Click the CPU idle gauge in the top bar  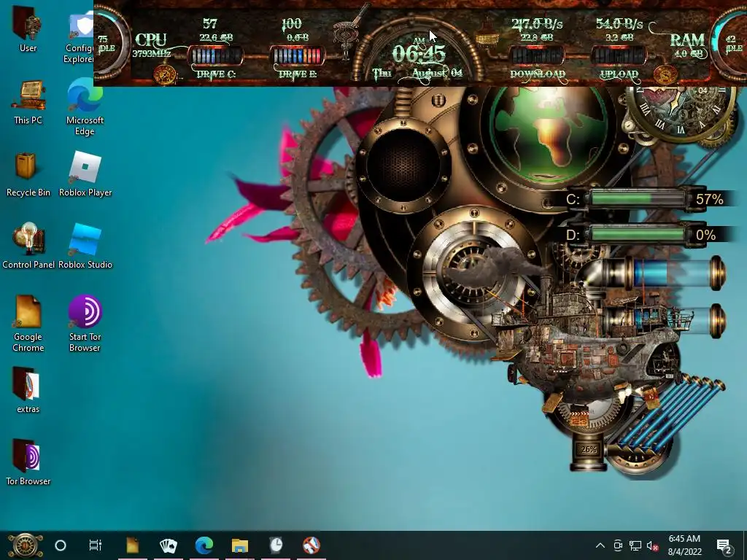click(109, 43)
